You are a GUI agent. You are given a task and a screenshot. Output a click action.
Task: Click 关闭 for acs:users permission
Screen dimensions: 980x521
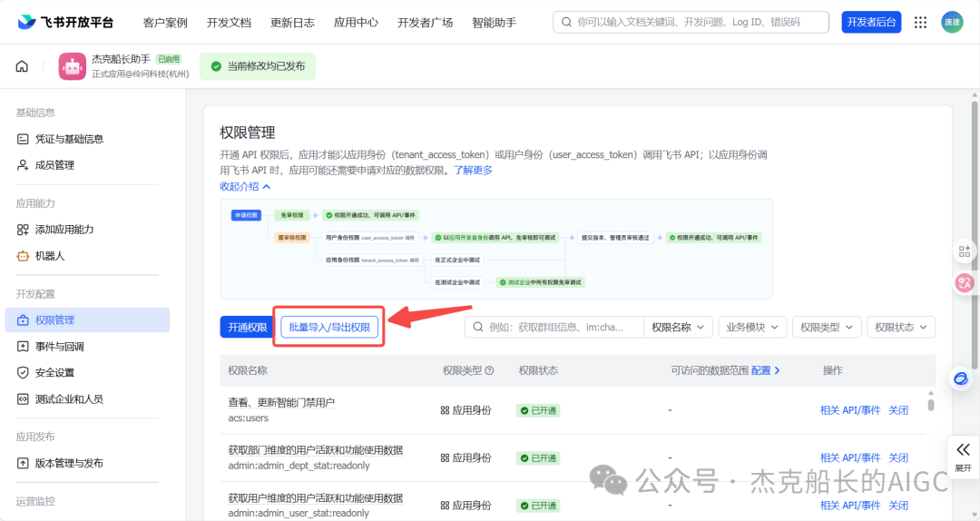pyautogui.click(x=898, y=410)
